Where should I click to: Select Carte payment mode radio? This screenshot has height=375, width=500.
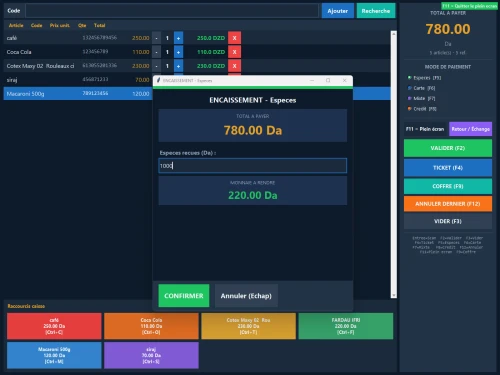(x=409, y=88)
